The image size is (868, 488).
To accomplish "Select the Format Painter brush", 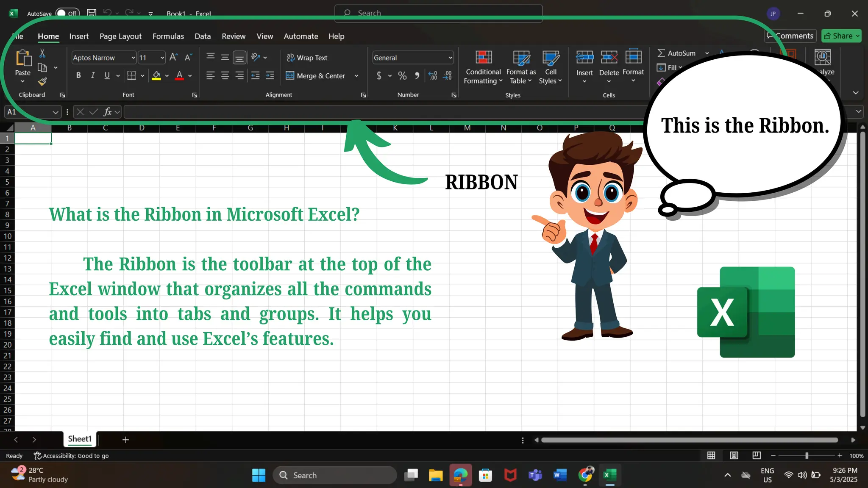I will click(x=42, y=82).
